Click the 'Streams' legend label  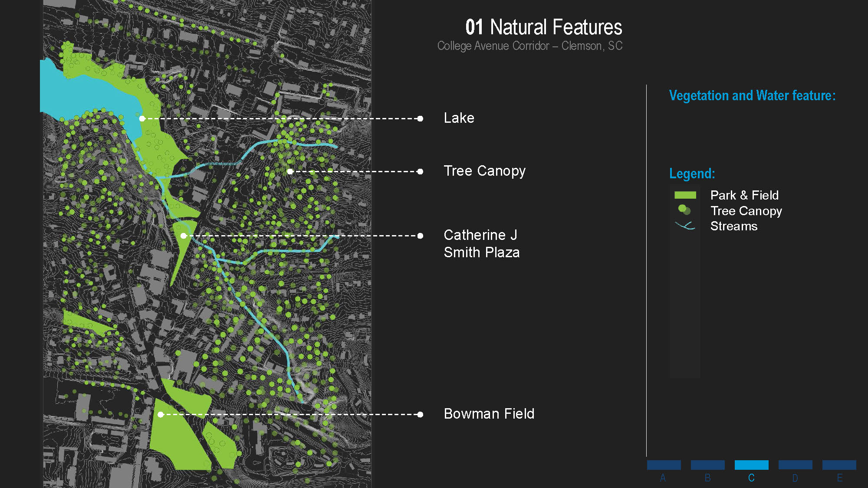(x=734, y=226)
